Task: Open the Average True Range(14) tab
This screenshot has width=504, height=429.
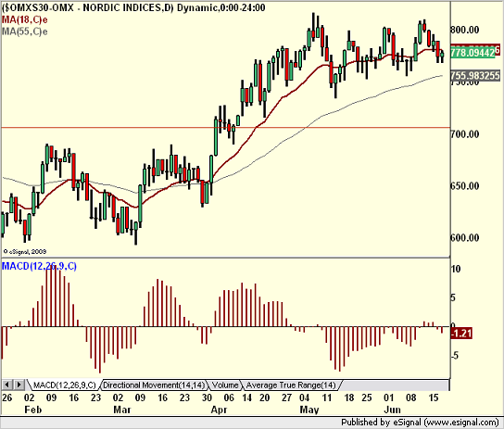Action: [291, 385]
